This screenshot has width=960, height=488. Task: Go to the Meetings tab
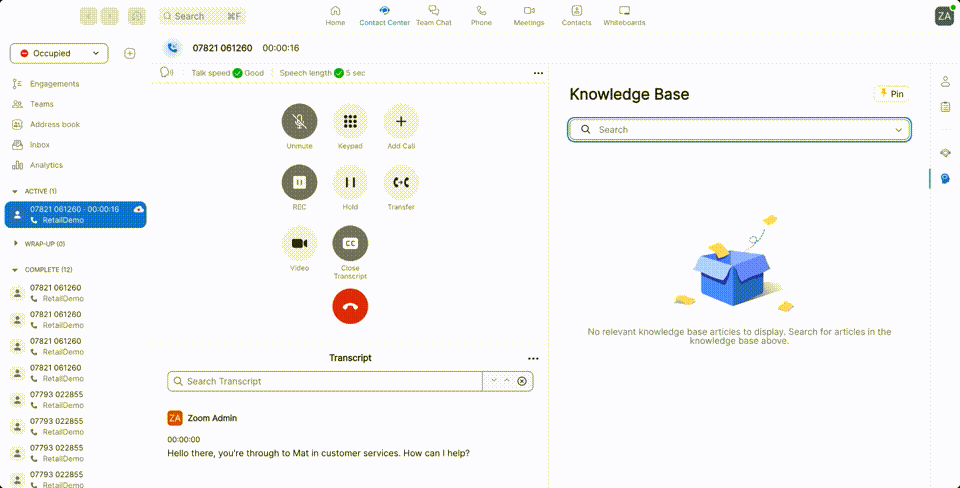[x=529, y=15]
